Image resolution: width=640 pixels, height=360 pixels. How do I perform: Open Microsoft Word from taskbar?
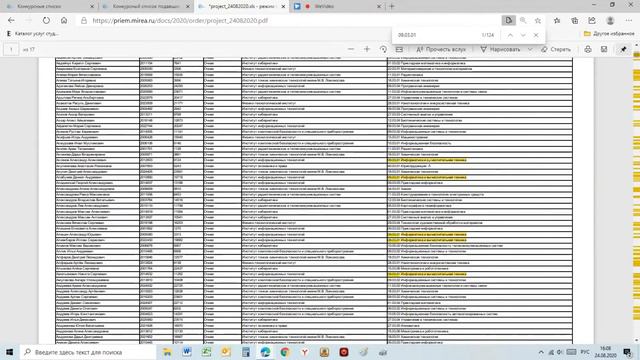pyautogui.click(x=187, y=352)
